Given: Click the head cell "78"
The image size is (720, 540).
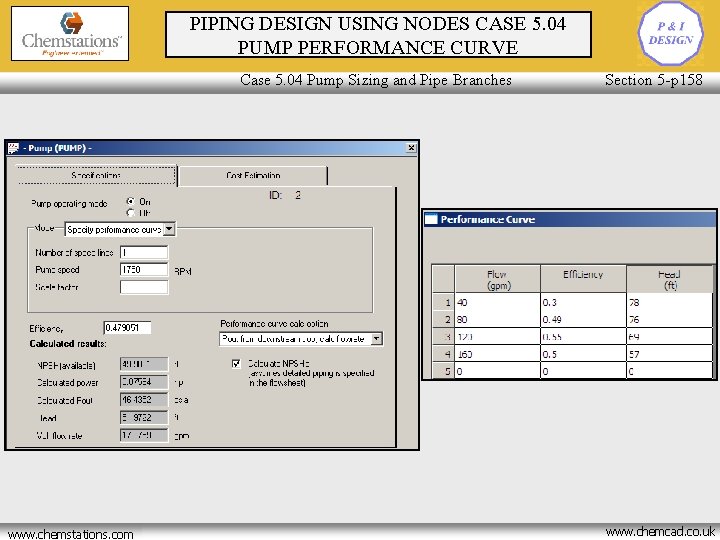Looking at the screenshot, I should click(669, 303).
